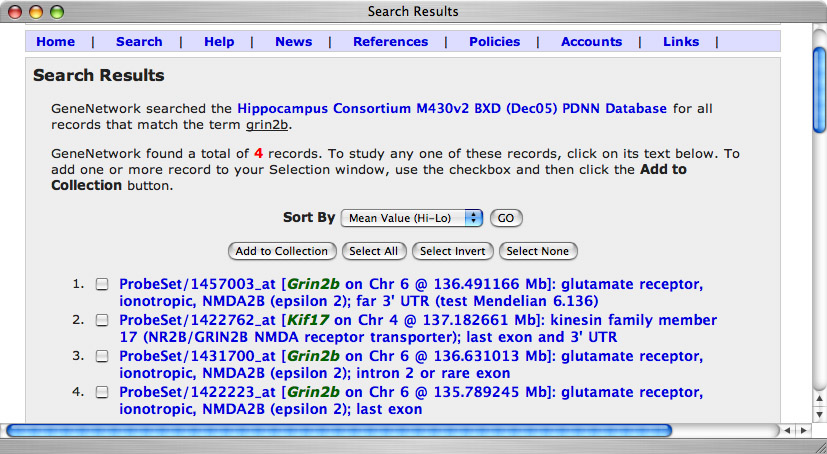The image size is (827, 454).
Task: Click the vertical scrollbar down arrow
Action: pyautogui.click(x=818, y=412)
